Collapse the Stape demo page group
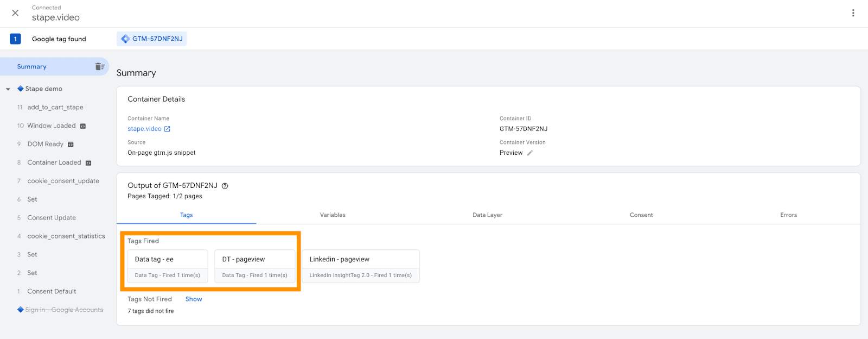 tap(8, 89)
